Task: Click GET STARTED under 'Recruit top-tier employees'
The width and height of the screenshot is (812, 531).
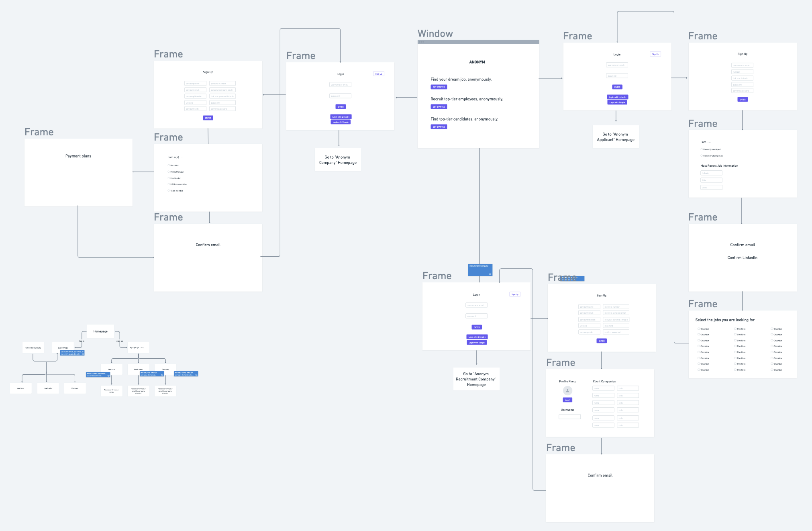Action: pos(439,107)
